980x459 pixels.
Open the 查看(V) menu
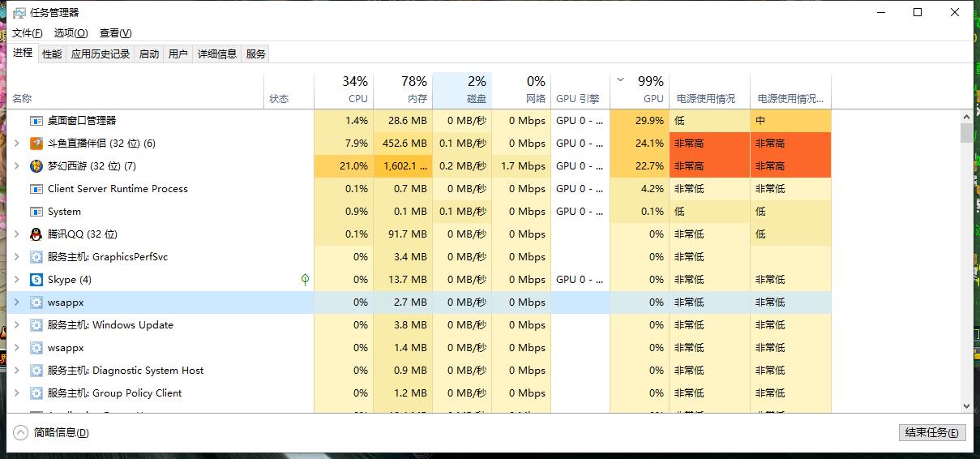115,33
